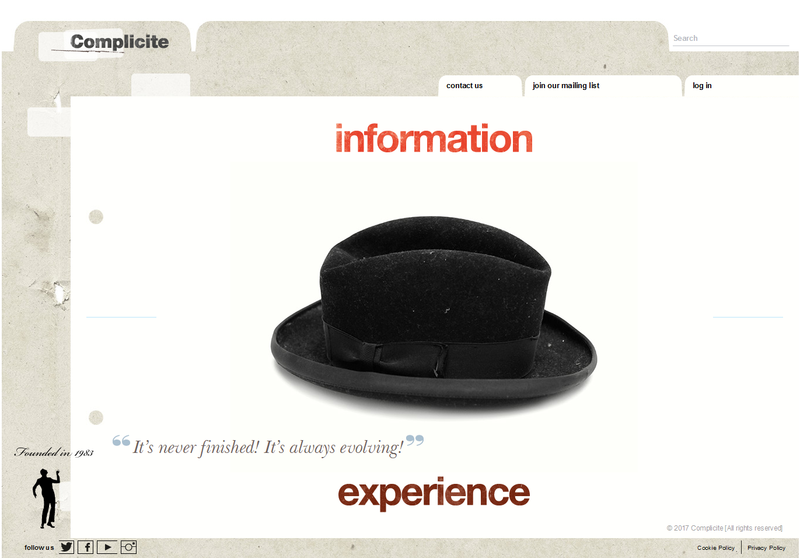
Task: Click the lower punched-hole circle
Action: [x=96, y=417]
